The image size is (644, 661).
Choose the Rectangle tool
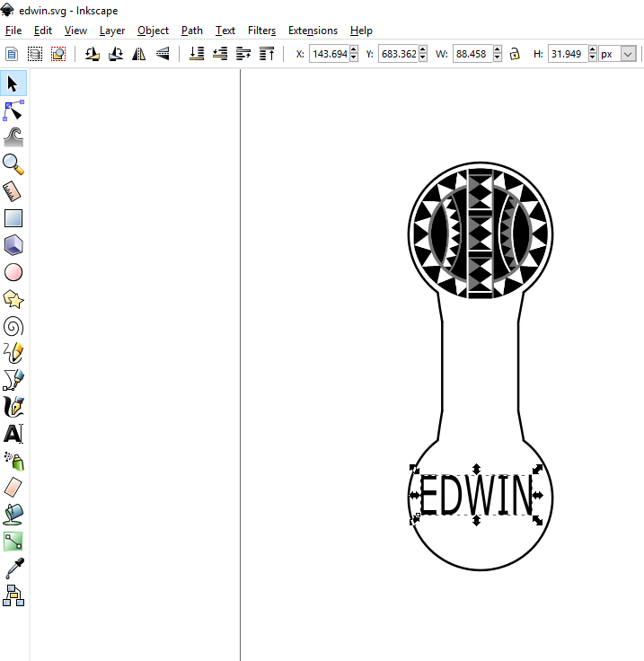pyautogui.click(x=13, y=218)
